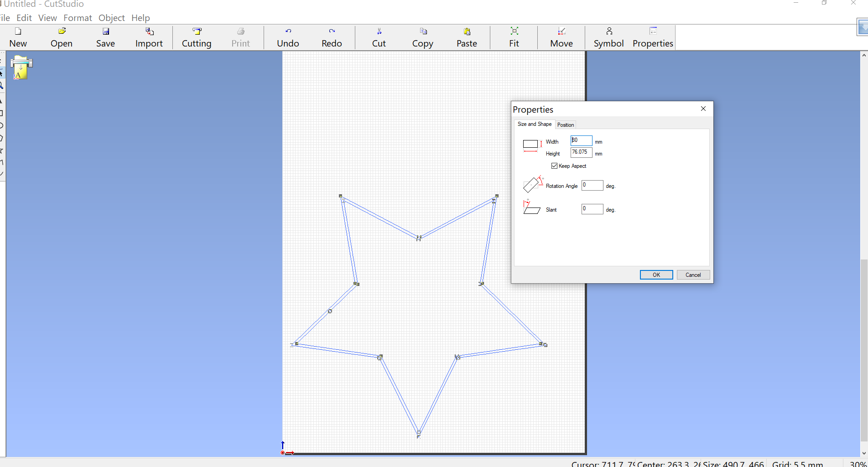This screenshot has height=467, width=868.
Task: Click the cutting machine printer icon
Action: (21, 67)
